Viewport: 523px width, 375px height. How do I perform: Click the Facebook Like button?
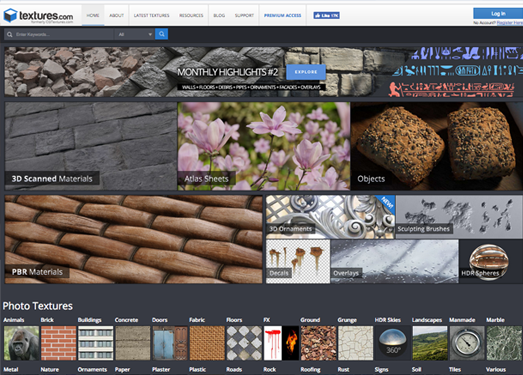(x=326, y=15)
